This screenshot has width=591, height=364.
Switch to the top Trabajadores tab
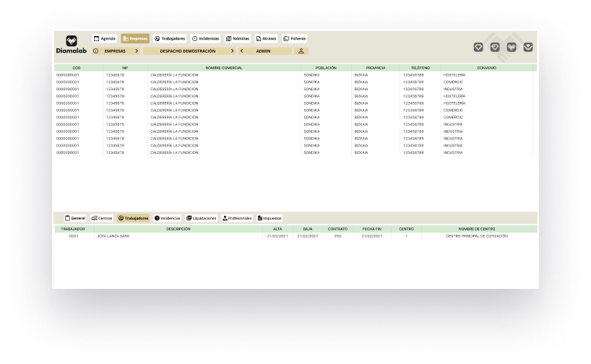[x=170, y=38]
